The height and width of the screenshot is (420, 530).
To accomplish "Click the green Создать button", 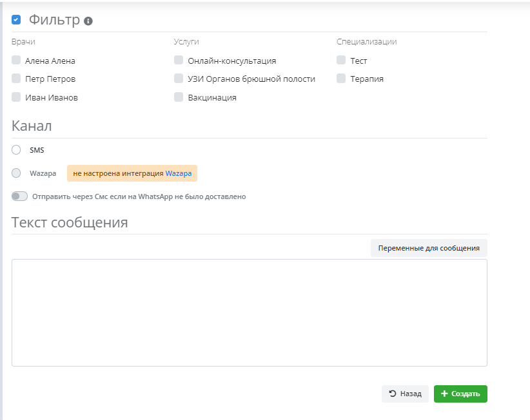I will click(x=460, y=394).
